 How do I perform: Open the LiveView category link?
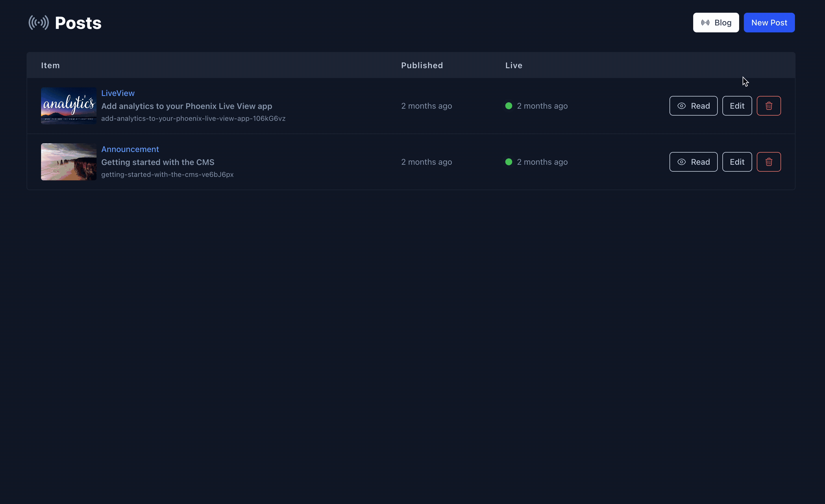(118, 93)
